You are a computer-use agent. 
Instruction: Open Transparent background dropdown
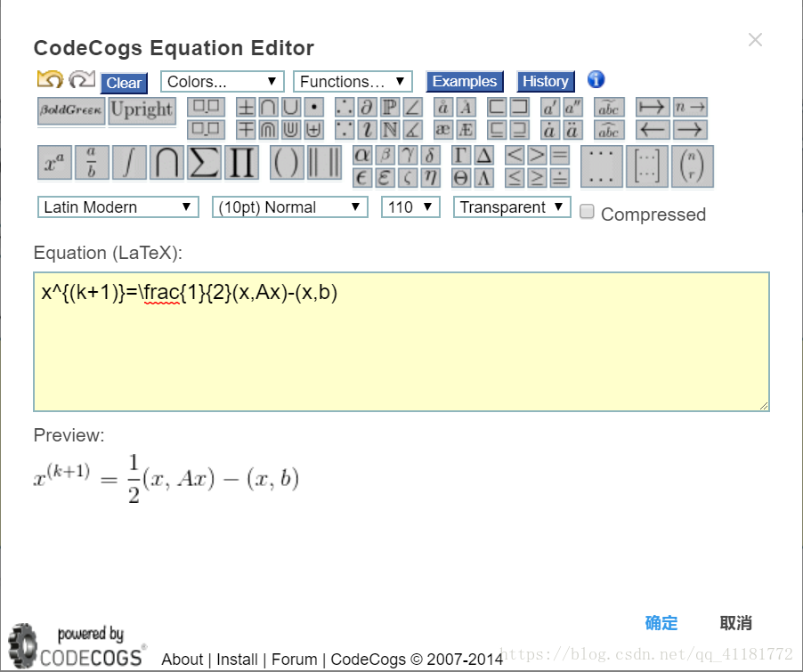512,206
